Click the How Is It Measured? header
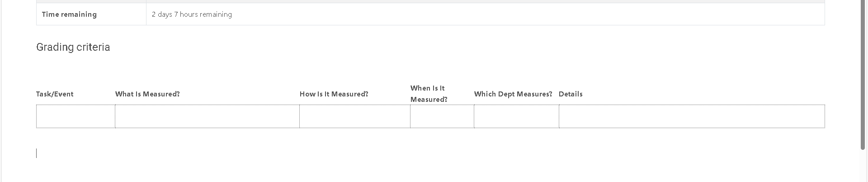 [x=334, y=94]
